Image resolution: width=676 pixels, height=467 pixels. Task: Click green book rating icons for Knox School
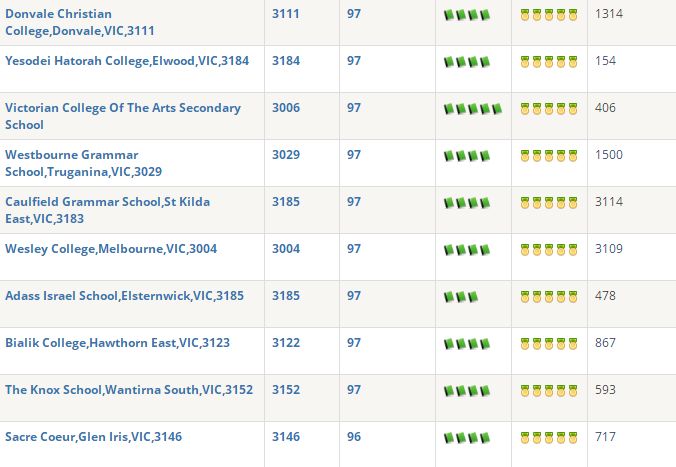[x=467, y=391]
